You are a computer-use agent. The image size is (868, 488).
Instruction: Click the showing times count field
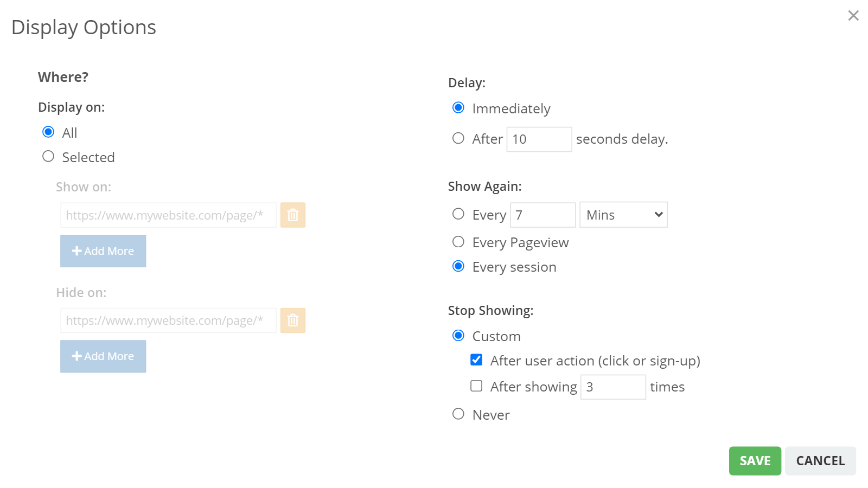pyautogui.click(x=614, y=387)
